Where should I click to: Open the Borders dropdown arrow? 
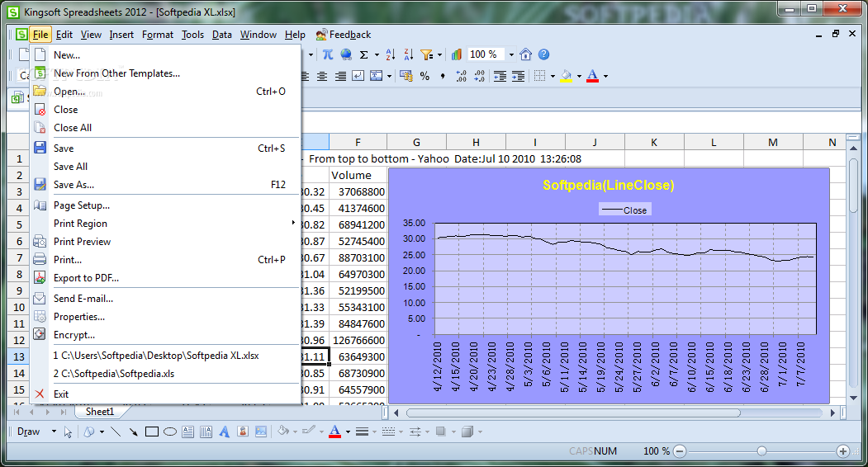click(553, 77)
